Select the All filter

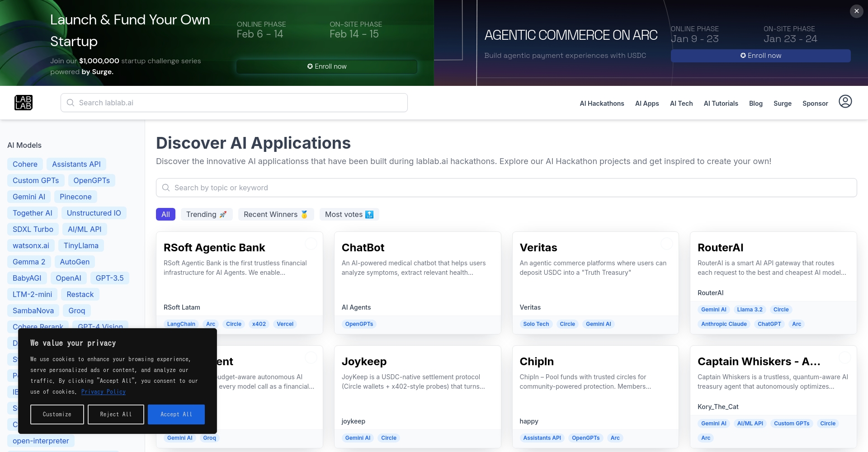(165, 214)
